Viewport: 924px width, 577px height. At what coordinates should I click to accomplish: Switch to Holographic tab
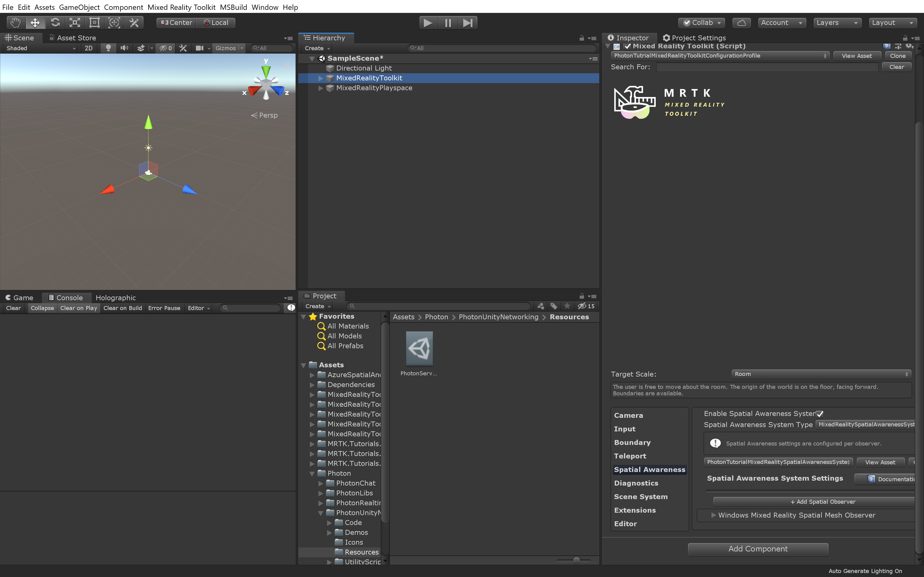point(115,298)
